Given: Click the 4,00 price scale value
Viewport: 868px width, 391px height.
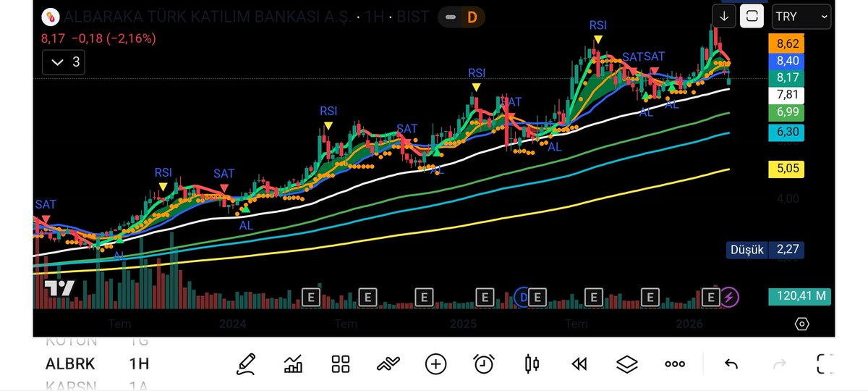Looking at the screenshot, I should coord(787,199).
